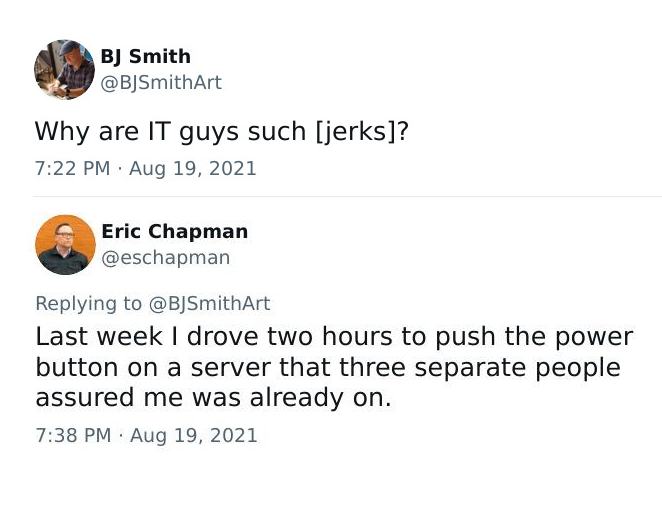This screenshot has height=515, width=662.
Task: Click BJ Smith's profile avatar
Action: [x=64, y=70]
